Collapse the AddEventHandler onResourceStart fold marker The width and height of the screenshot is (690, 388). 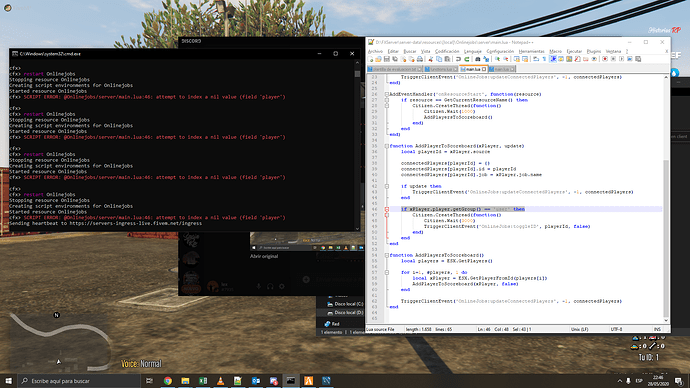387,94
